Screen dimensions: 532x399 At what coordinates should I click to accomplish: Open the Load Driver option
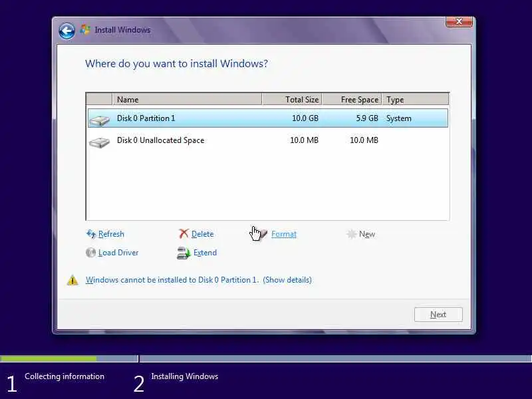point(118,253)
